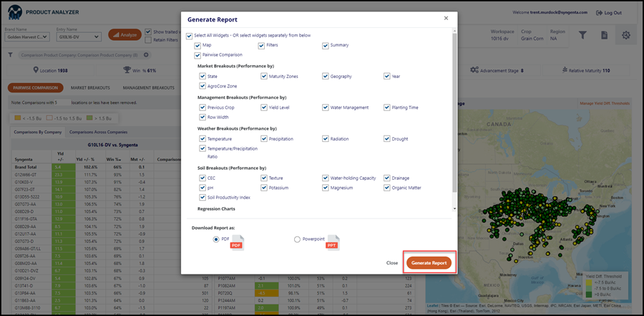Screen dimensions: 644x316
Task: Open the settings gear icon
Action: click(626, 35)
